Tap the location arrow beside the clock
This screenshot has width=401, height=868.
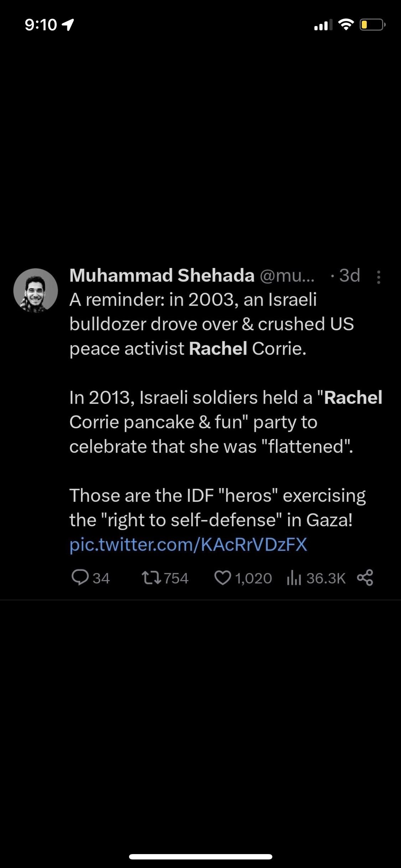(x=68, y=25)
